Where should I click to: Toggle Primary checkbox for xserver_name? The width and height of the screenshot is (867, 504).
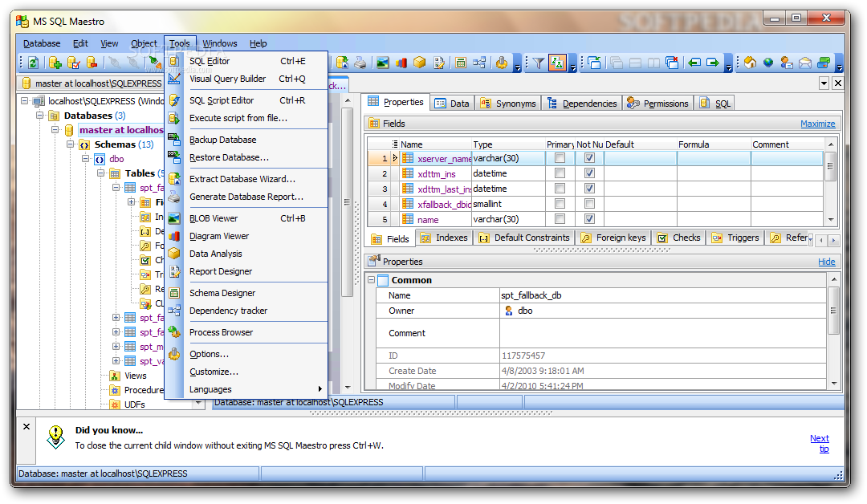tap(560, 158)
